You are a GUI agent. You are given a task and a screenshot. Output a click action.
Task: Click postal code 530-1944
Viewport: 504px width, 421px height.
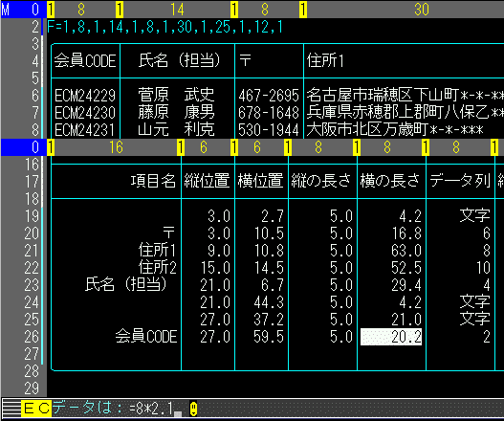point(269,130)
